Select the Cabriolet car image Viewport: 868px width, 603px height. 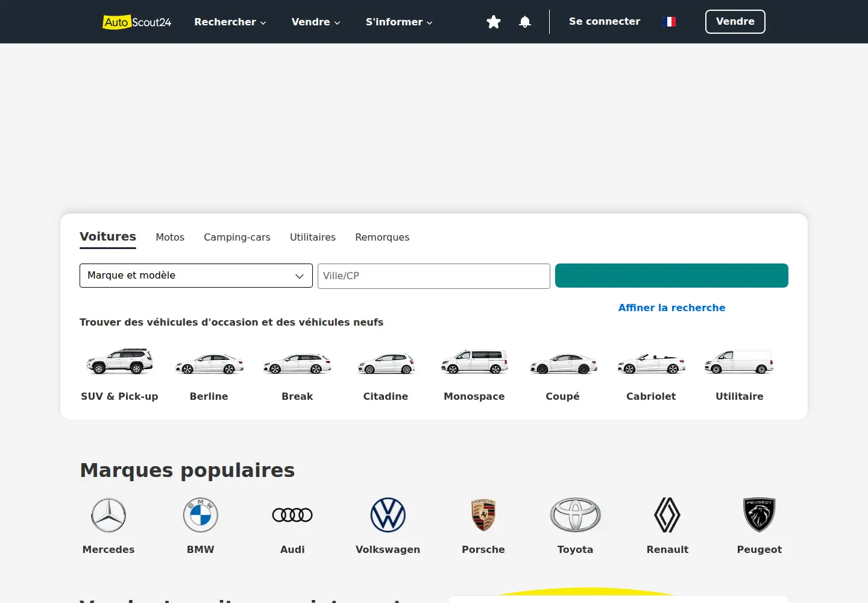651,364
